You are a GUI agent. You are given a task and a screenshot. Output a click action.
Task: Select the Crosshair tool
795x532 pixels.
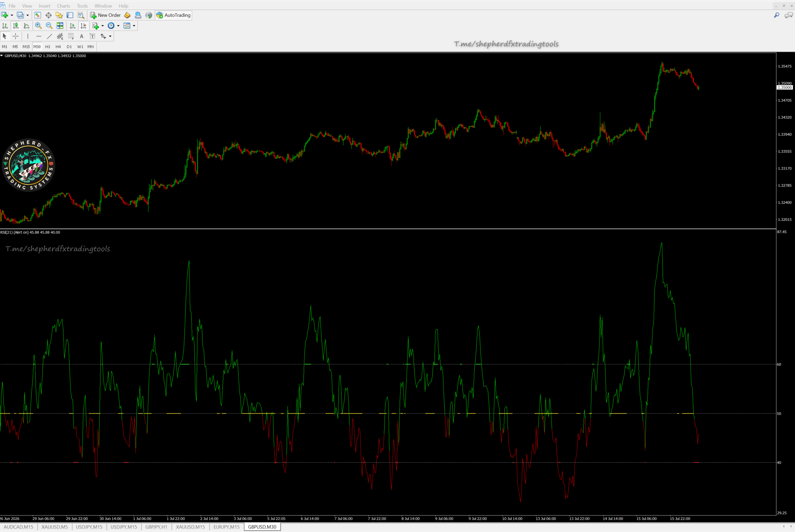tap(16, 36)
